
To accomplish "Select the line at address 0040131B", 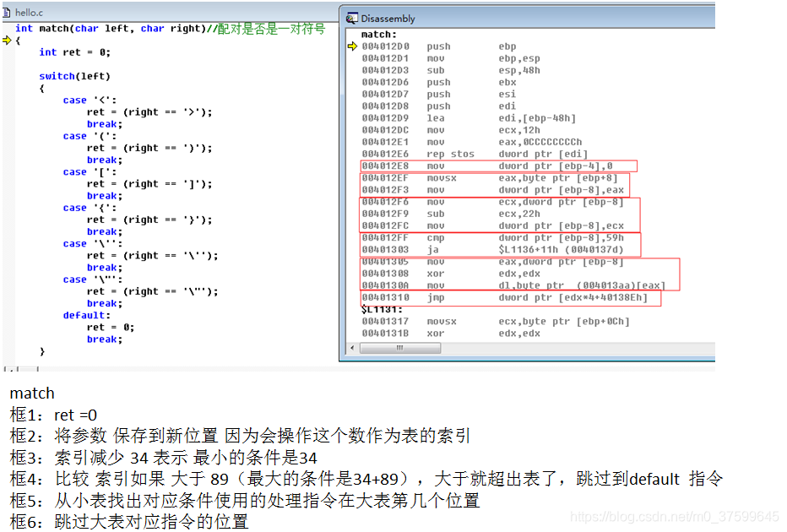I will [x=451, y=334].
